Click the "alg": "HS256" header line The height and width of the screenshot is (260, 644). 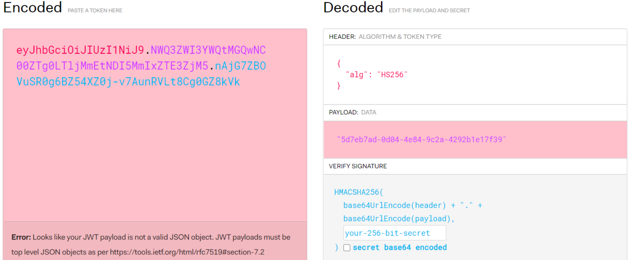click(x=377, y=75)
